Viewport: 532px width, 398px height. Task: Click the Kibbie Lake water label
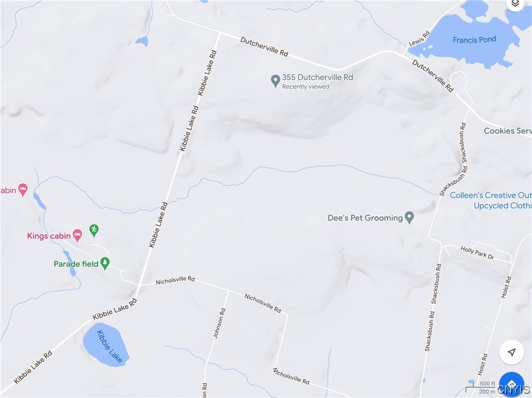109,346
